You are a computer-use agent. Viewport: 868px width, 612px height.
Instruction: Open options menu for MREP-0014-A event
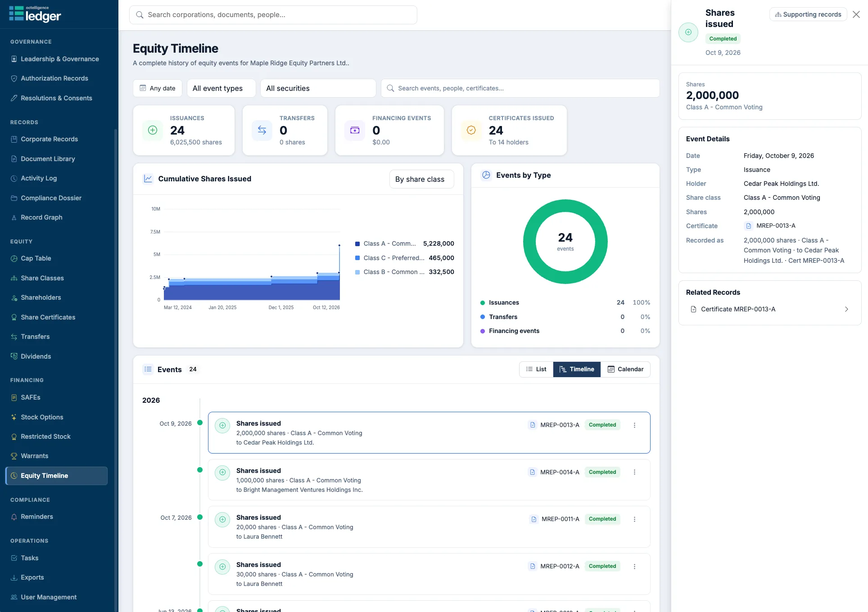click(635, 472)
